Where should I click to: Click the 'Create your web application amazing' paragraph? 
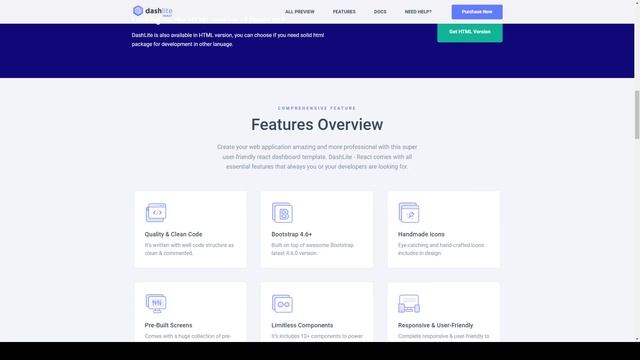[x=317, y=157]
